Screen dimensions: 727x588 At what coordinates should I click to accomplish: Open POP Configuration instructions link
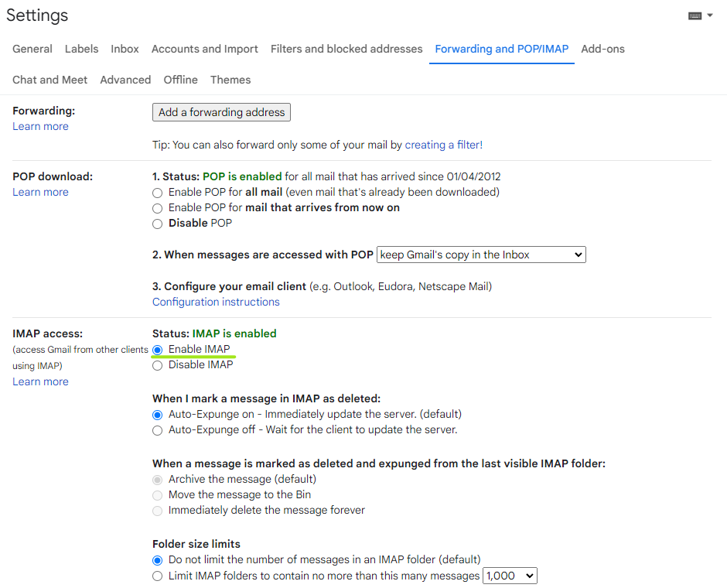216,302
